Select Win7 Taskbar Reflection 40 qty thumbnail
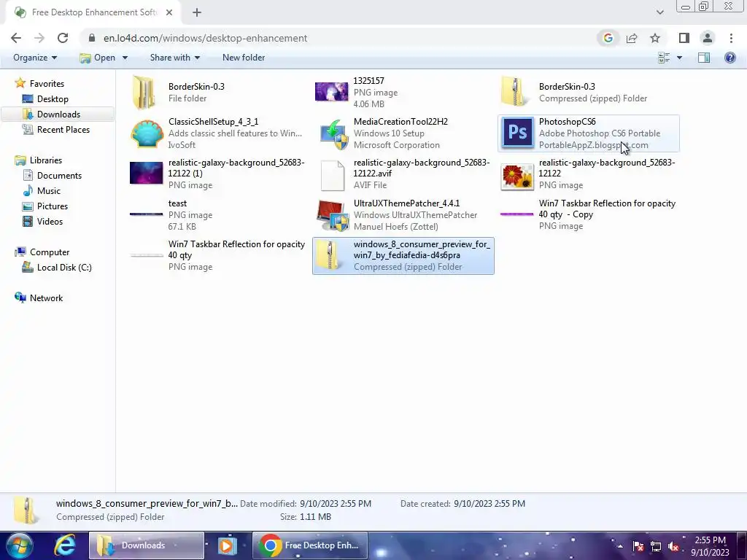Screen dimensions: 747x560 point(146,255)
